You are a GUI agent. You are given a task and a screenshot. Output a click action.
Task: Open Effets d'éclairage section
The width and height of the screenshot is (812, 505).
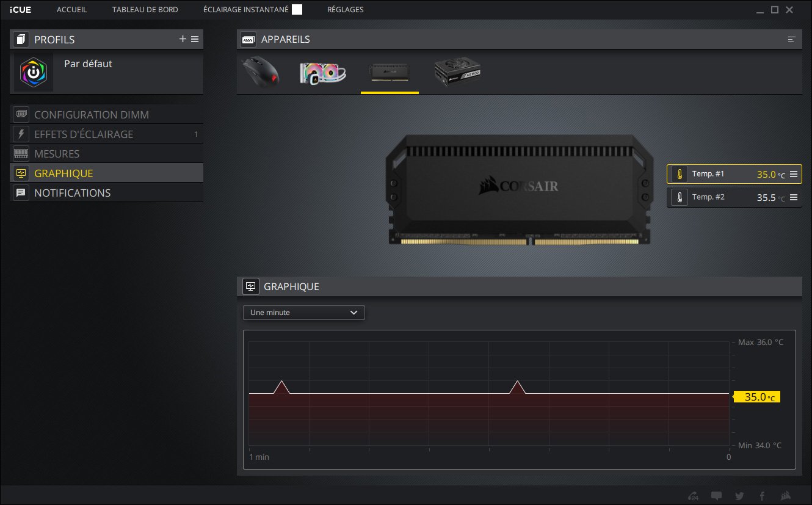[106, 134]
